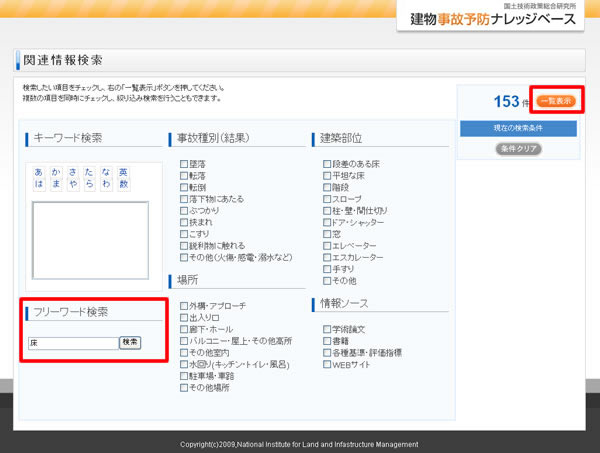Tick the その他場所 checkbox
600x453 pixels.
(184, 388)
